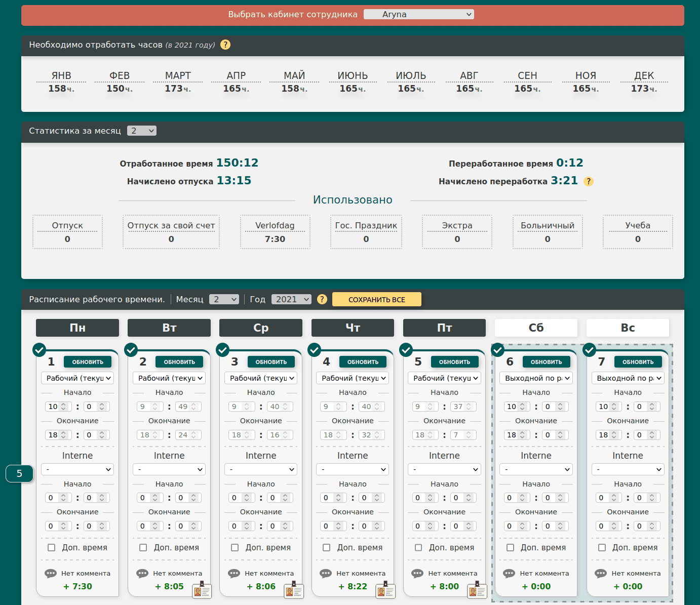This screenshot has height=605, width=700.
Task: Click ДЕК month hours label
Action: (644, 82)
